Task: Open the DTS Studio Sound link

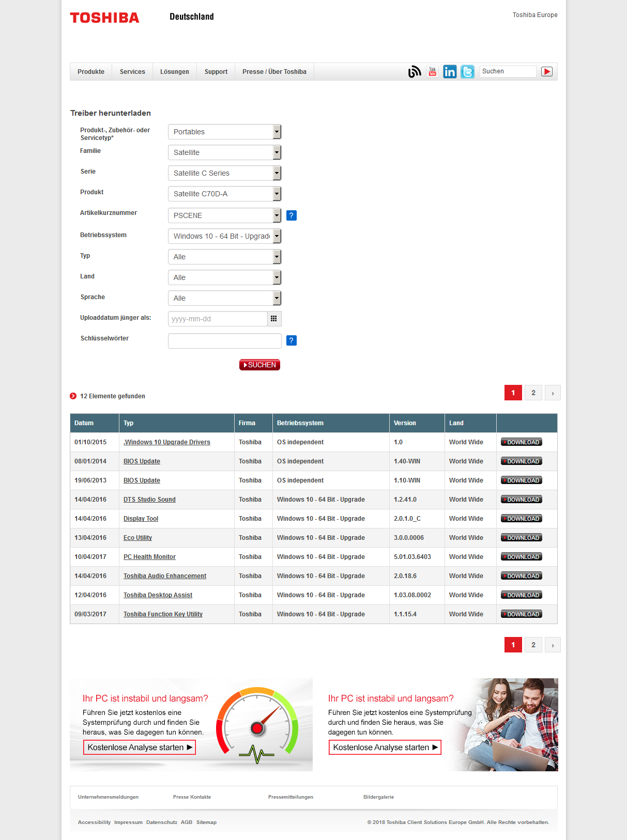Action: coord(149,500)
